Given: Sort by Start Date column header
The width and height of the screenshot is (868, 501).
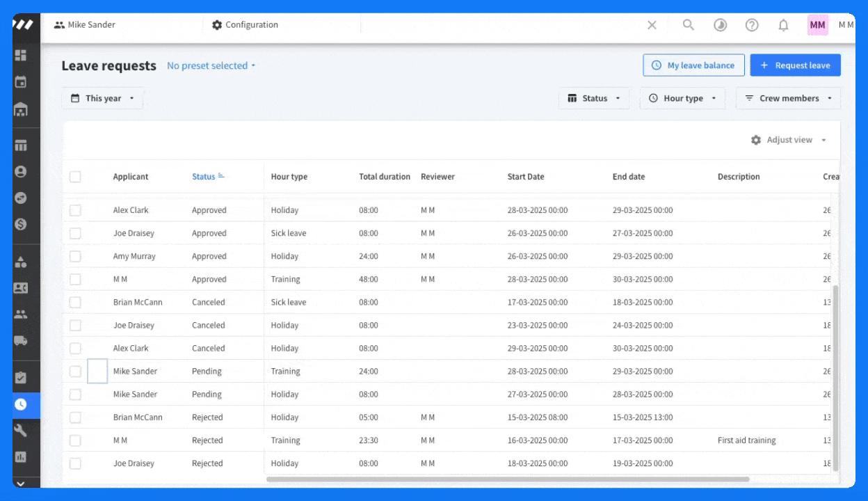Looking at the screenshot, I should (x=526, y=177).
